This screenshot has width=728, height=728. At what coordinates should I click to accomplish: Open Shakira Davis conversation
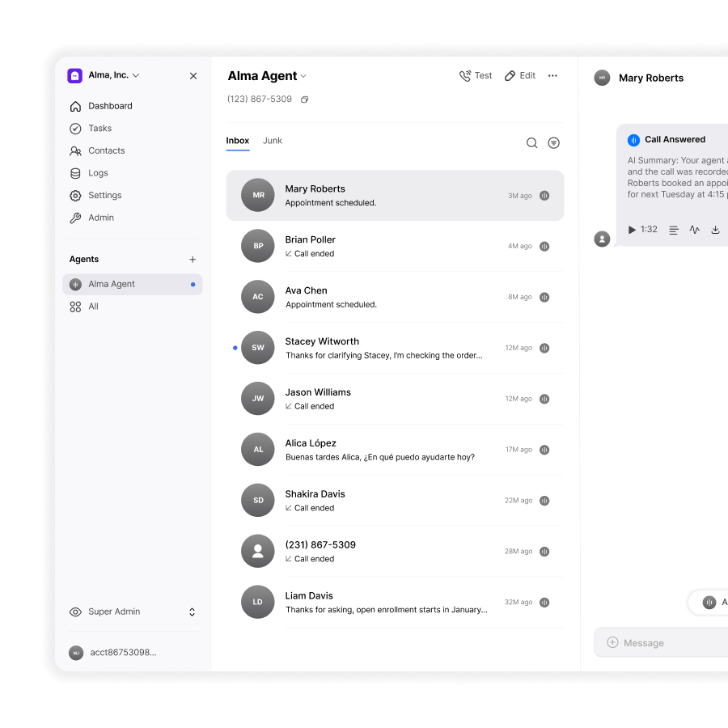[395, 501]
